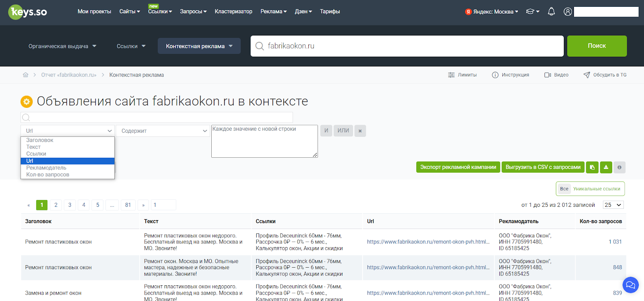Expand the Дзен menu
Screen dimensions: 644x301
(303, 12)
